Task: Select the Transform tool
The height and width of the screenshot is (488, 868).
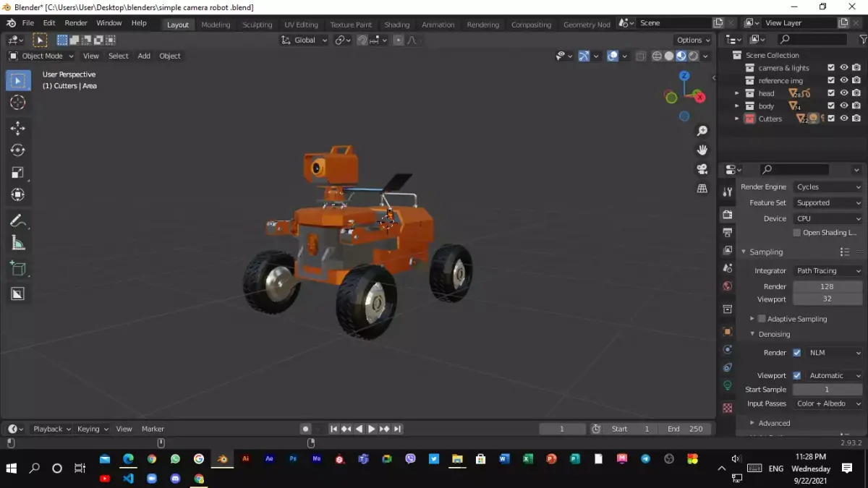Action: (x=18, y=194)
